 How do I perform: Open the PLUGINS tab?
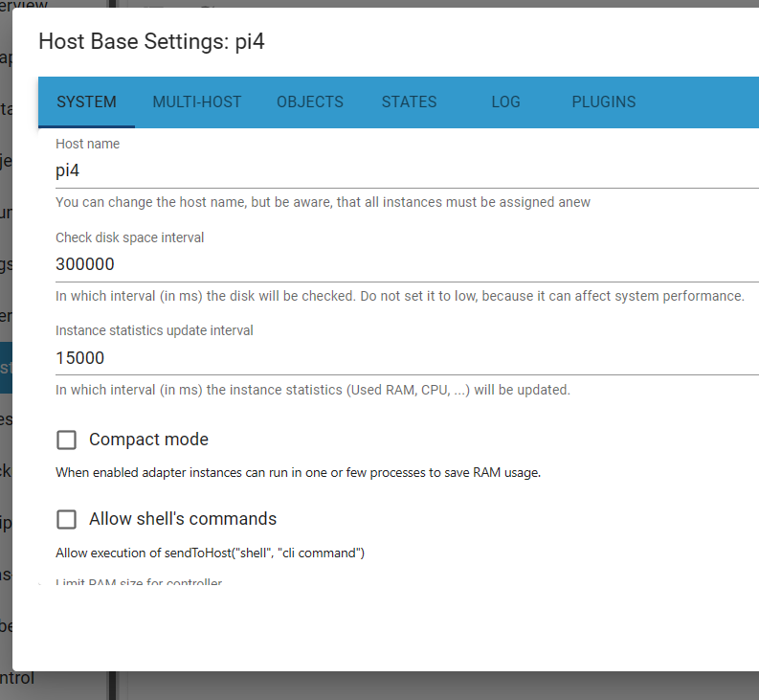[603, 102]
